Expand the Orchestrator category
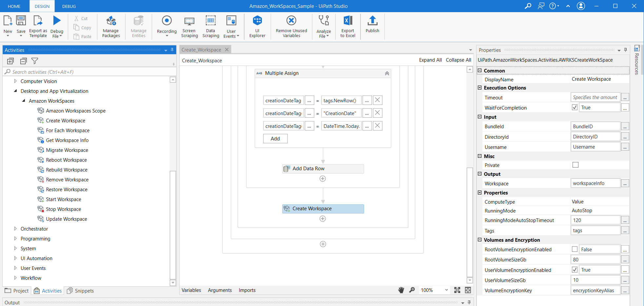The image size is (644, 306). [15, 229]
